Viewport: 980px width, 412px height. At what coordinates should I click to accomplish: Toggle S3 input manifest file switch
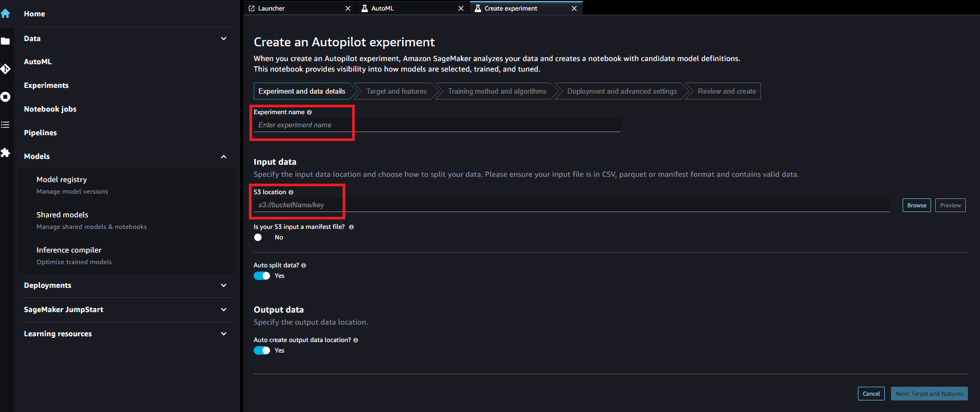pos(262,237)
